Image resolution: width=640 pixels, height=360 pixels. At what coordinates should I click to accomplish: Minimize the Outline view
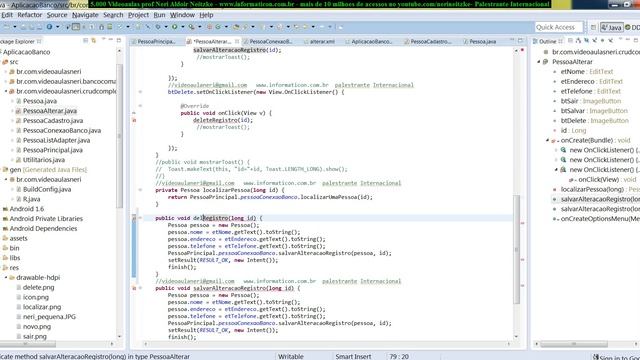click(x=628, y=40)
